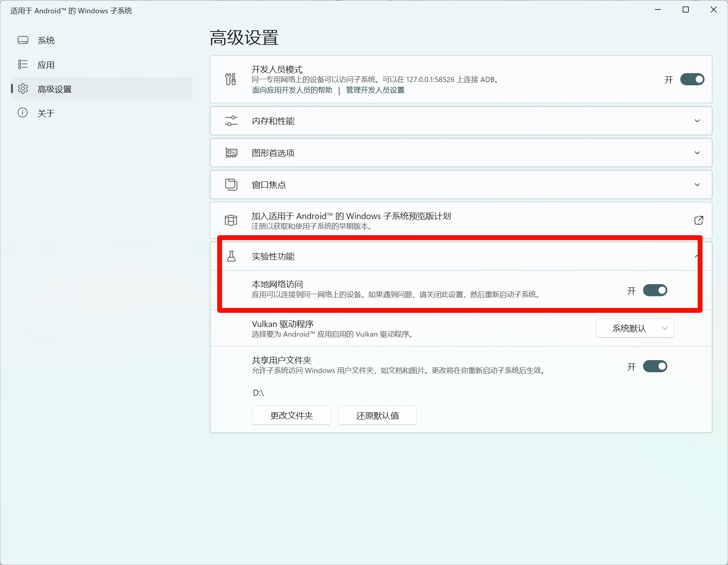Select 高级设置 in the navigation pane
This screenshot has width=728, height=565.
[x=102, y=89]
